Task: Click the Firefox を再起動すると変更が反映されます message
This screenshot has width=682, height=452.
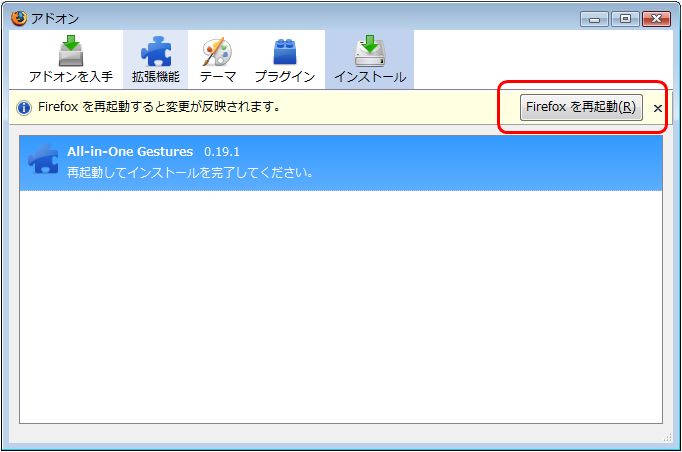Action: pos(159,107)
